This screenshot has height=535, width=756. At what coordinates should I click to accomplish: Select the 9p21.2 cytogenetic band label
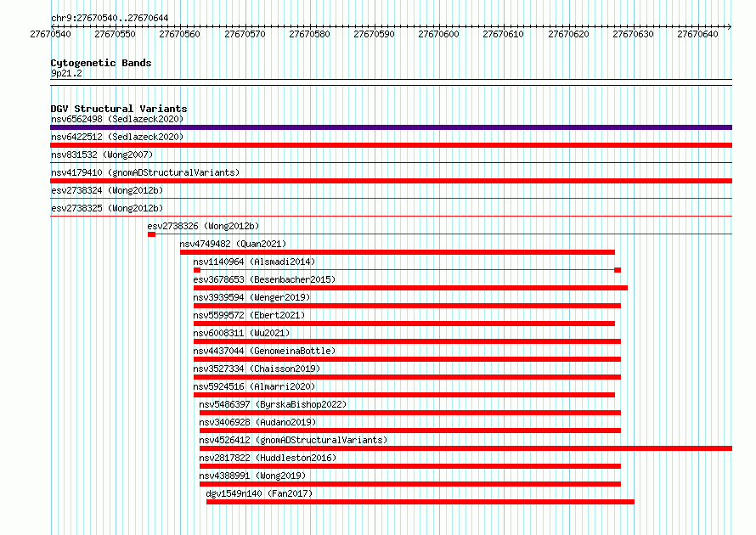click(x=66, y=73)
